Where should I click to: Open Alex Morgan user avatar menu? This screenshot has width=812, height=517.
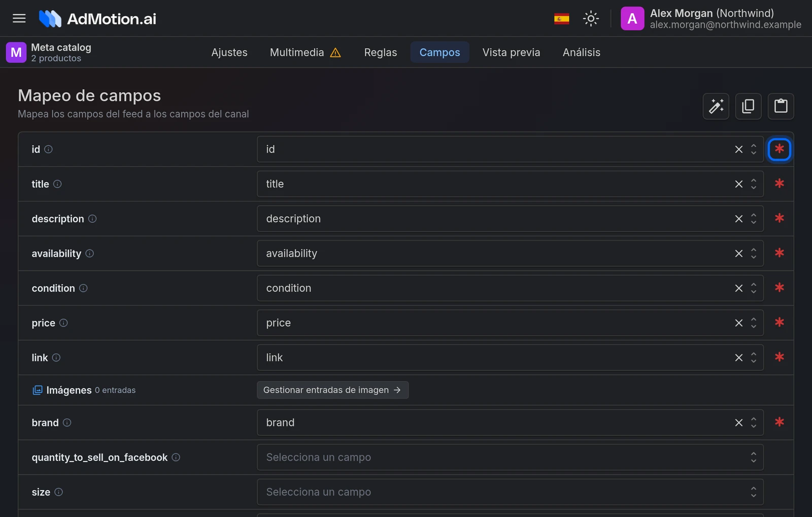(x=632, y=19)
